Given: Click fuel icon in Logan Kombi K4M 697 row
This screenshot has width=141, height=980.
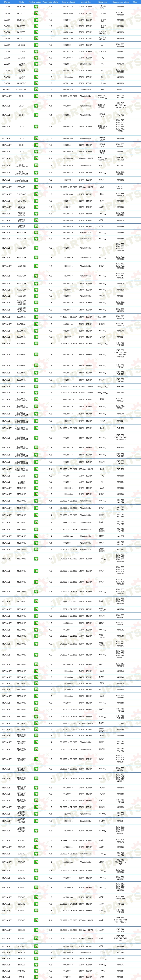Looking at the screenshot, I should point(36,482).
